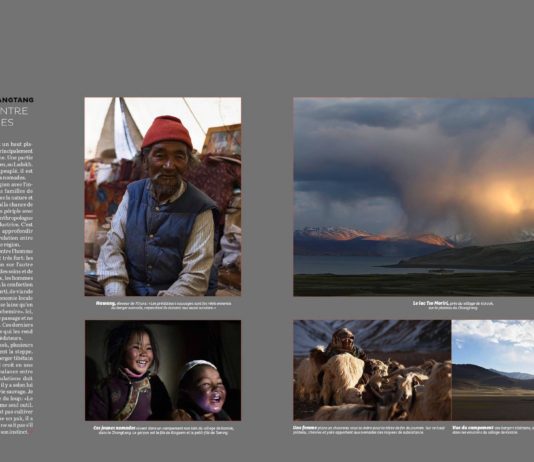
Task: Select the stormy lake landscape photo
Action: pos(413,197)
